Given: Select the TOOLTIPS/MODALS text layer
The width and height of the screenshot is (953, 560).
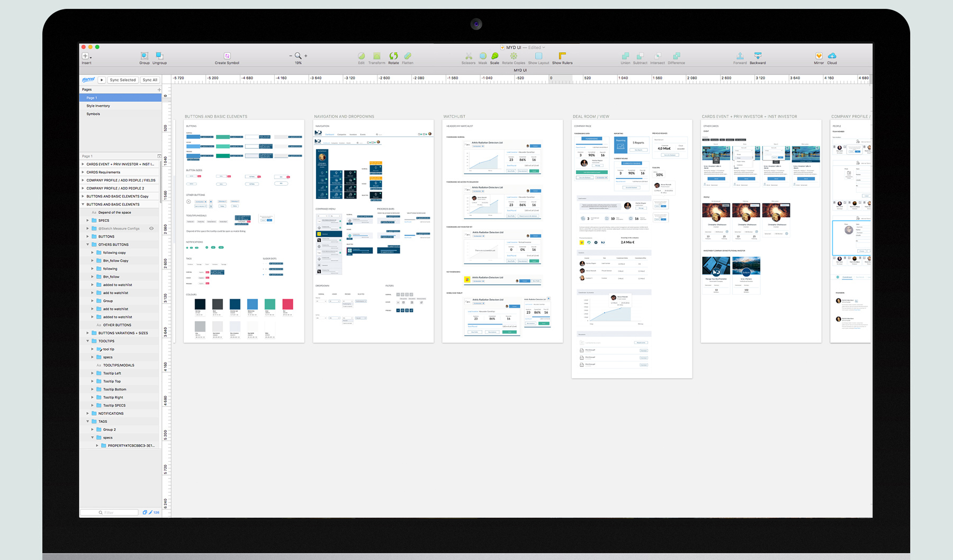Looking at the screenshot, I should tap(119, 365).
